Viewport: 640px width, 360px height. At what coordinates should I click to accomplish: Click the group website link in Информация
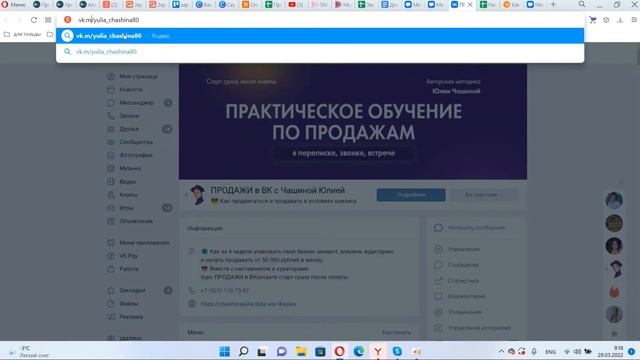[248, 304]
